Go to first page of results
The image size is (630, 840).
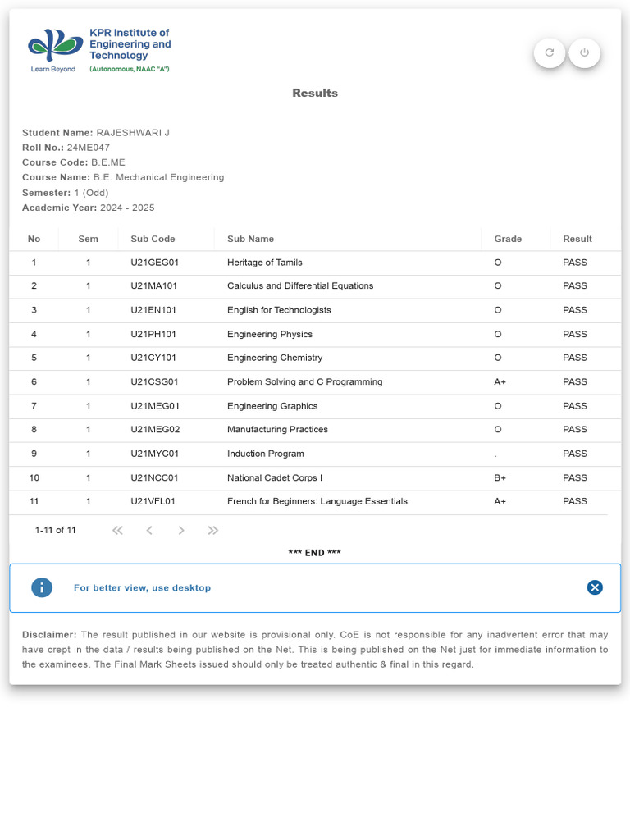[117, 531]
